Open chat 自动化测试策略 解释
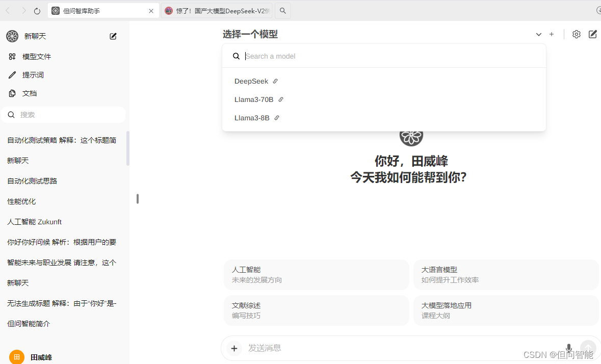Viewport: 601px width, 364px height. coord(63,140)
